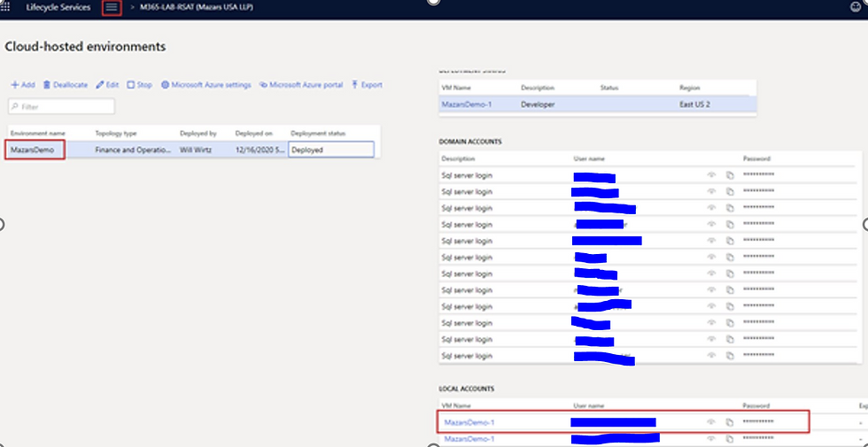Image resolution: width=868 pixels, height=447 pixels.
Task: Show password for seventh Sql server login
Action: (711, 274)
